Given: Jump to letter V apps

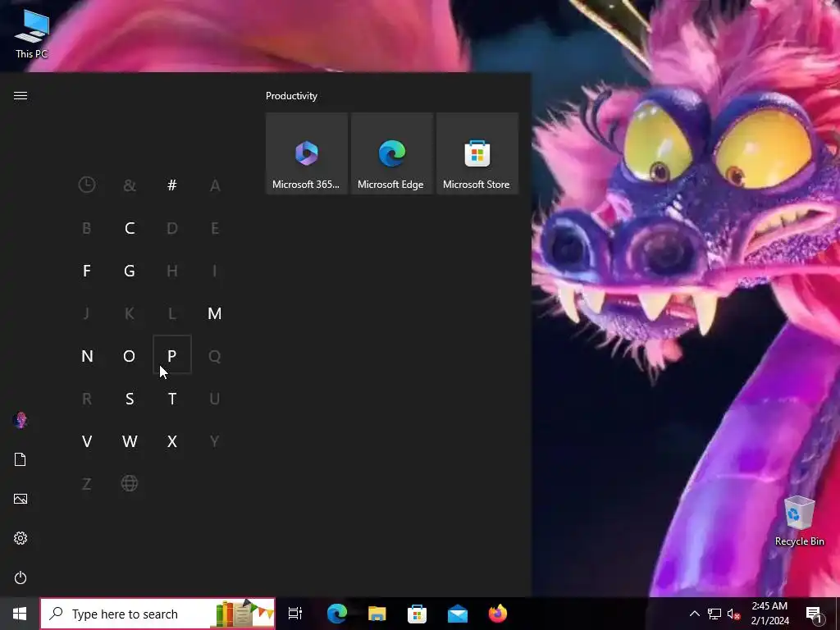Looking at the screenshot, I should click(87, 441).
